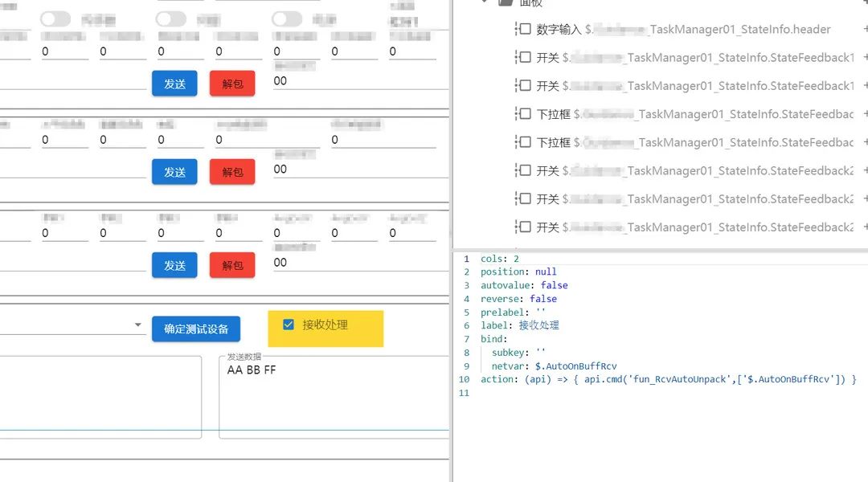Toggle the leftmost switch in the top row
Image resolution: width=868 pixels, height=482 pixels.
[x=55, y=18]
